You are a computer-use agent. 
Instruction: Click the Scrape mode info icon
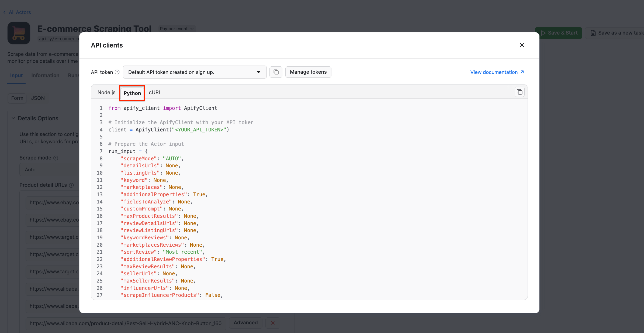(x=56, y=158)
